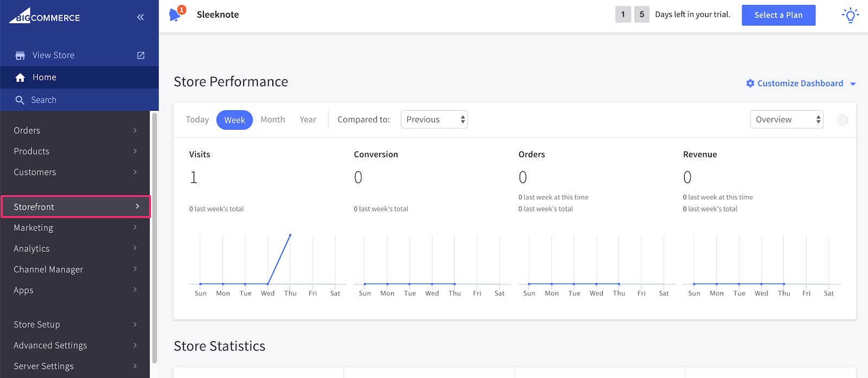Image resolution: width=868 pixels, height=378 pixels.
Task: Select the Year time range
Action: tap(308, 119)
